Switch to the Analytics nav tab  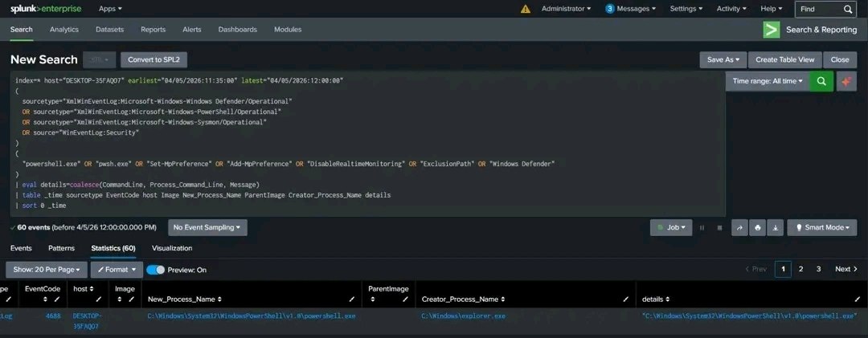64,30
